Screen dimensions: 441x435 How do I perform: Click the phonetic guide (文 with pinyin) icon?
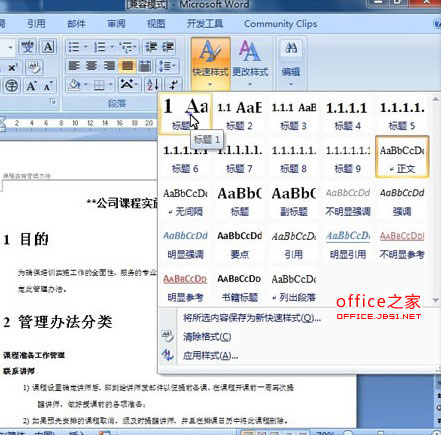pos(27,47)
